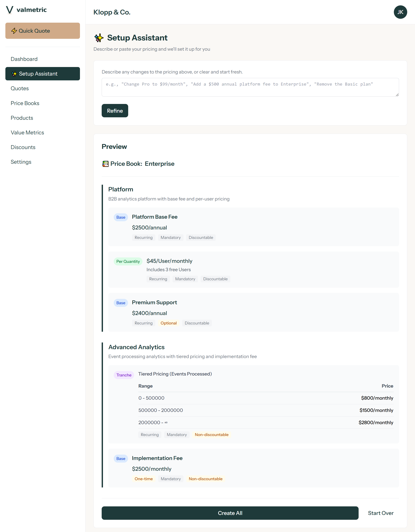Open the Price Books section
The image size is (415, 532).
(25, 103)
